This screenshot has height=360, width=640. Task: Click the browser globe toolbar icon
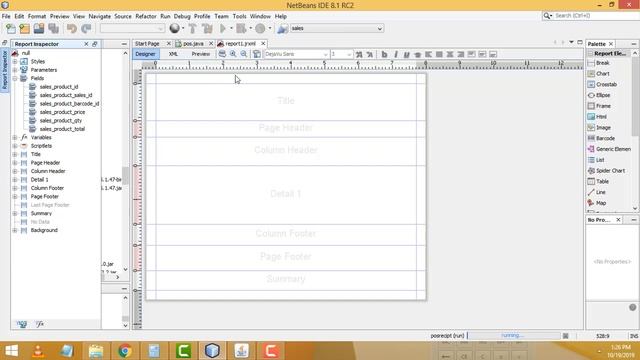175,28
